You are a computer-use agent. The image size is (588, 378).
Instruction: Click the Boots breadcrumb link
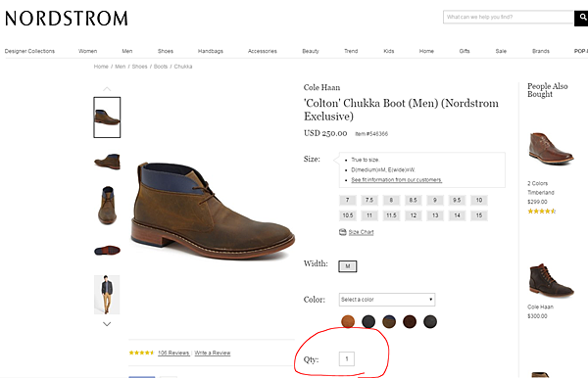pos(161,67)
